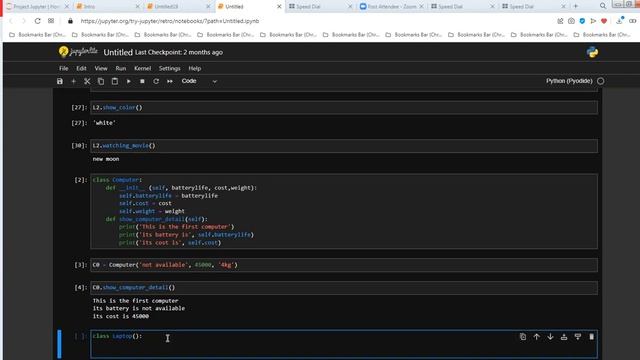Viewport: 640px width, 360px height.
Task: Open the Settings menu
Action: click(169, 68)
